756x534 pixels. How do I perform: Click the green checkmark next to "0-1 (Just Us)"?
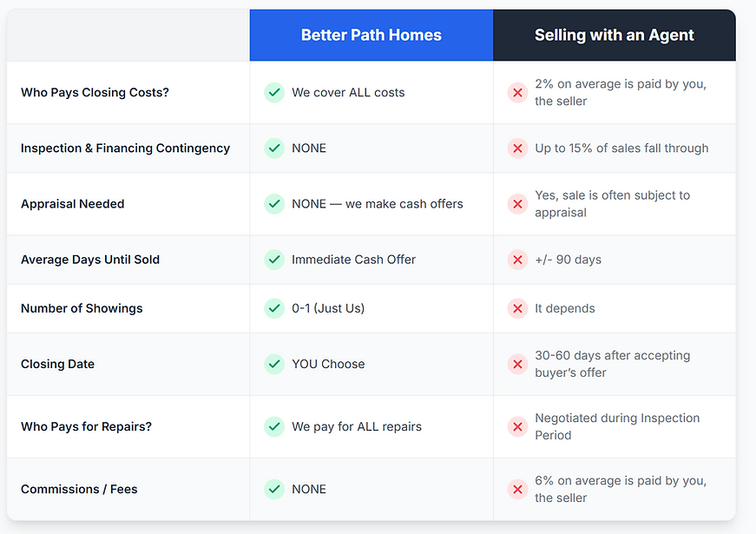click(x=274, y=308)
